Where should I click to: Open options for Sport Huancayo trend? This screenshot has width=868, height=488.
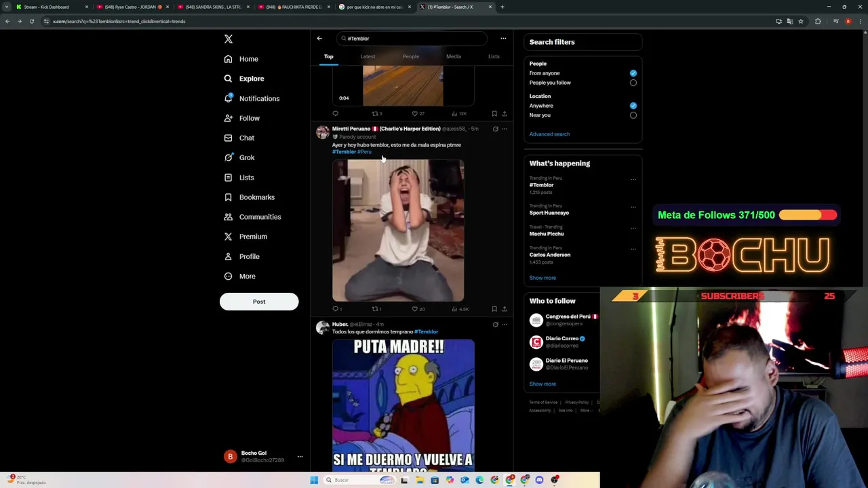point(633,207)
